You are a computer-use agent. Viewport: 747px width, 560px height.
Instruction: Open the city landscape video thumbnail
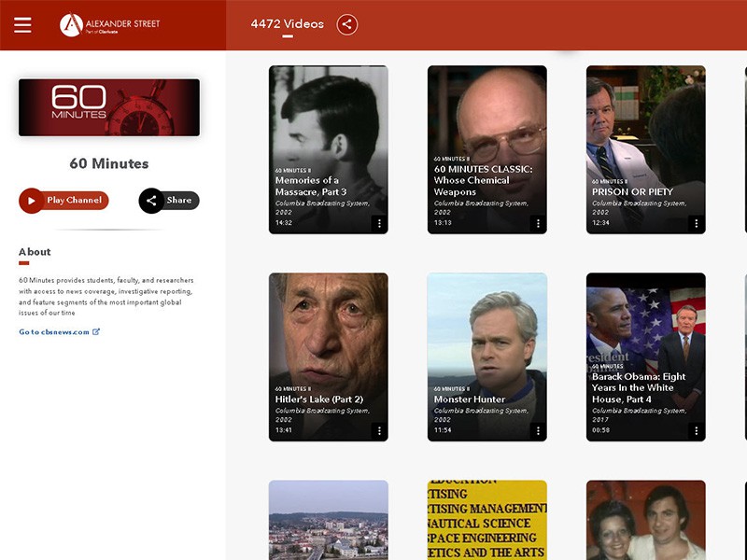click(328, 520)
